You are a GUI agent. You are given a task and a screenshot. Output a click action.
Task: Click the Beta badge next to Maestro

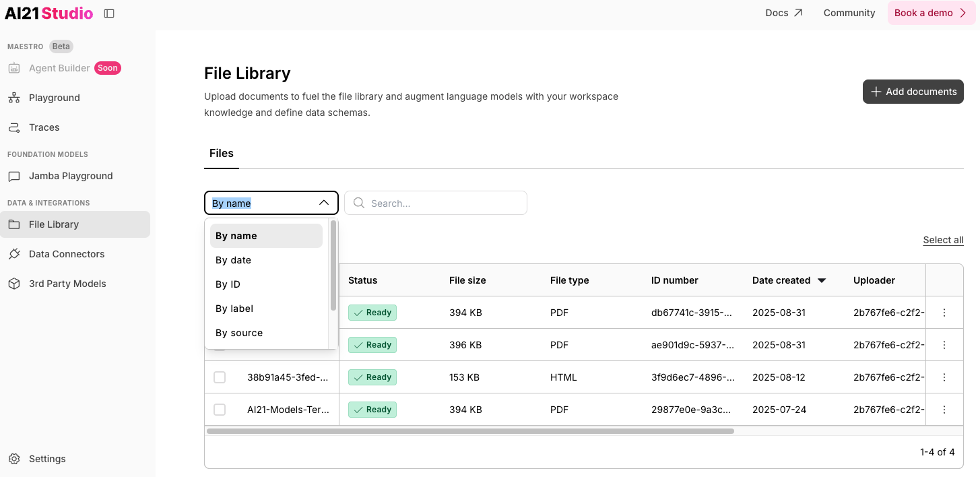click(61, 46)
